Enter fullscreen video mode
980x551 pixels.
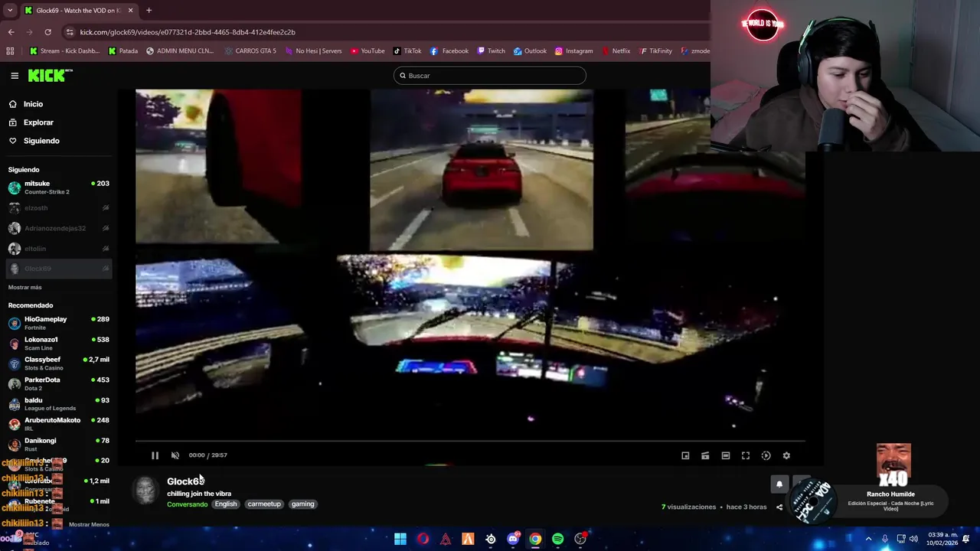click(746, 455)
